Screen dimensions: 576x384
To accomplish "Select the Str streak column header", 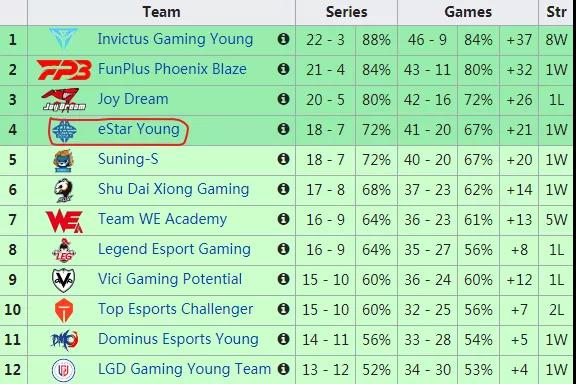I will point(556,12).
